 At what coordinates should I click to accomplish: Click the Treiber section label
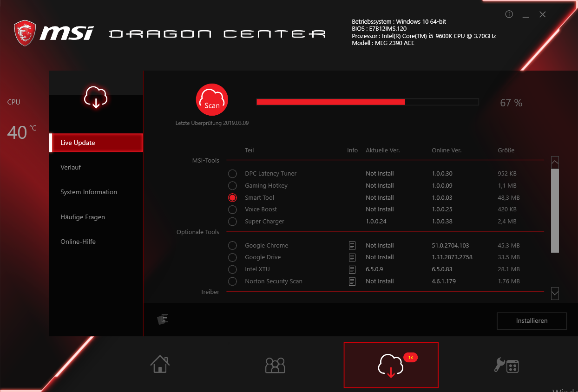[x=210, y=292]
